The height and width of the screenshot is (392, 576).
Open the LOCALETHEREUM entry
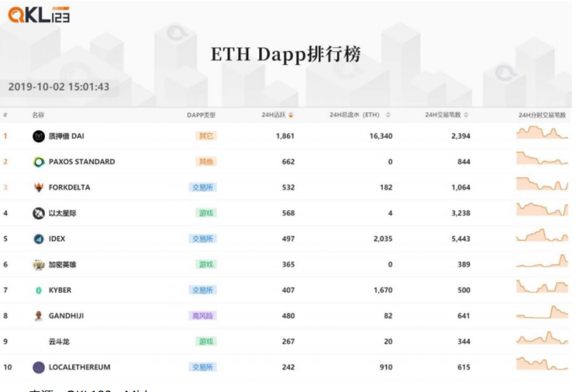coord(79,367)
